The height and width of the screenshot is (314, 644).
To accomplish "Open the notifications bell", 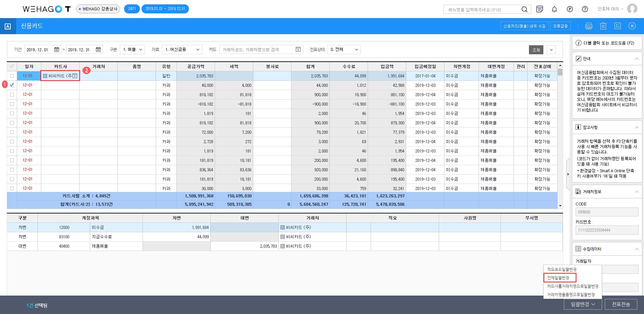I will (554, 9).
